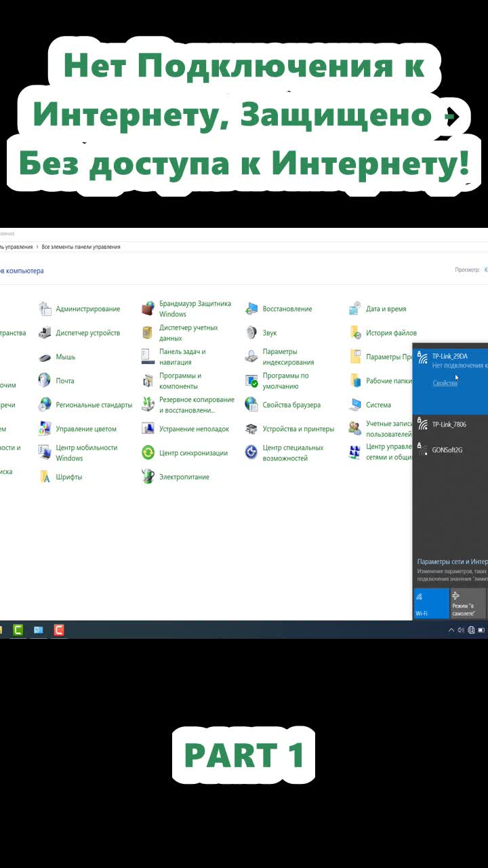Open the Шрифты folder icon
The width and height of the screenshot is (488, 868).
(45, 477)
